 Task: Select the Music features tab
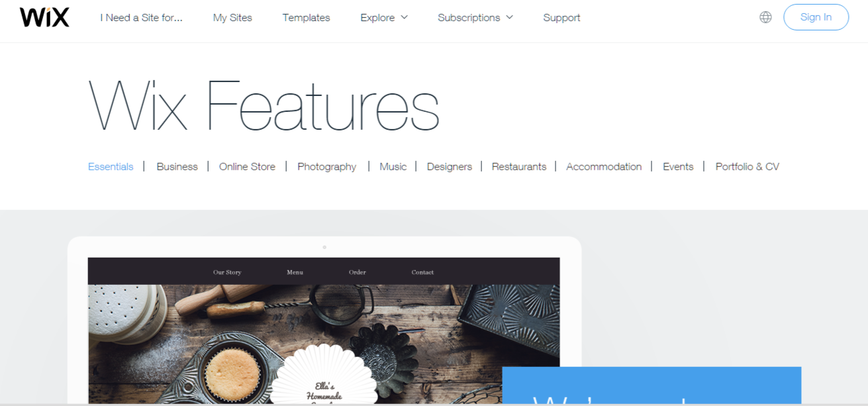393,166
